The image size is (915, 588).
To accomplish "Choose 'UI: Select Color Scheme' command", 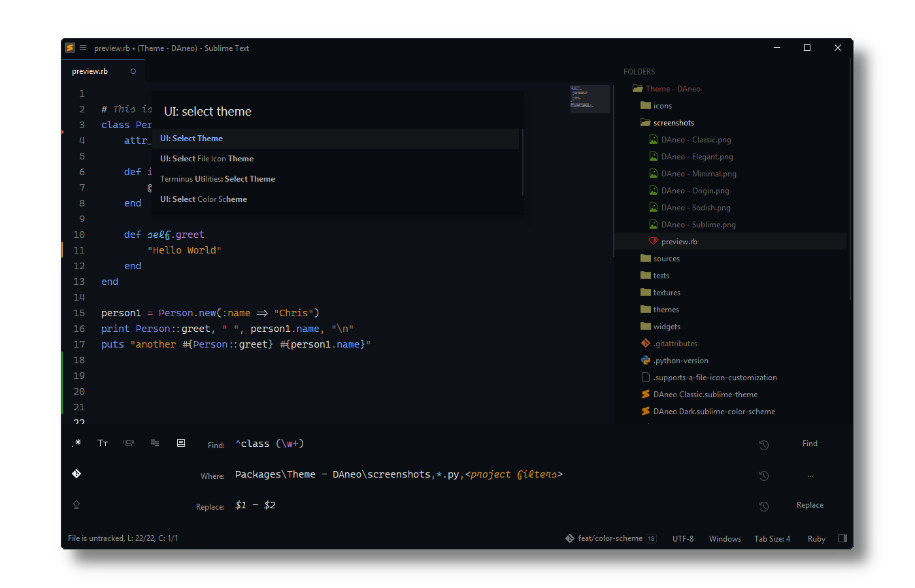I will (x=336, y=199).
